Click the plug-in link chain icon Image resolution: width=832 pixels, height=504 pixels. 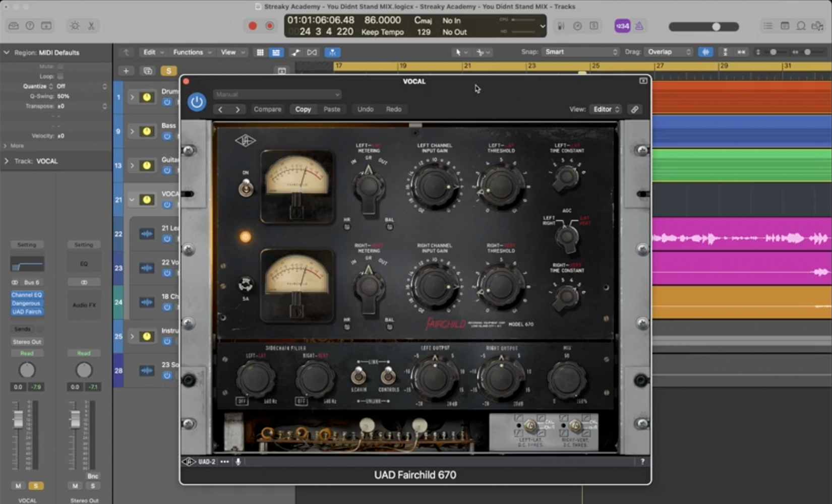coord(634,109)
